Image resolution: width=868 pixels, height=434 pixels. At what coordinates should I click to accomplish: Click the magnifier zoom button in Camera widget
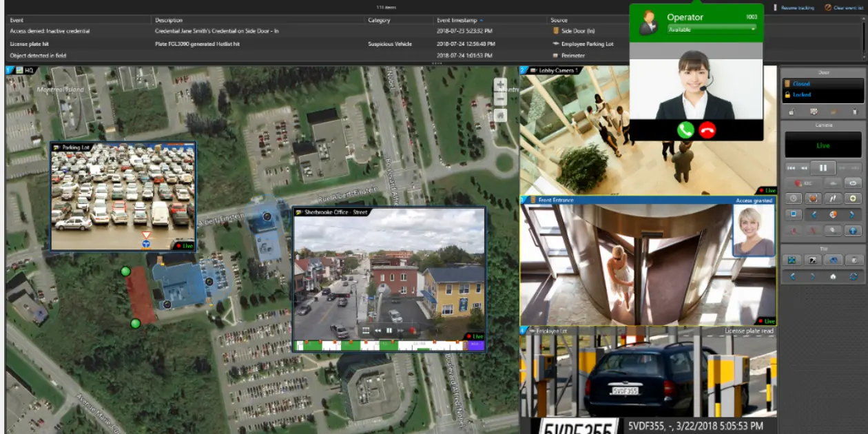[832, 230]
